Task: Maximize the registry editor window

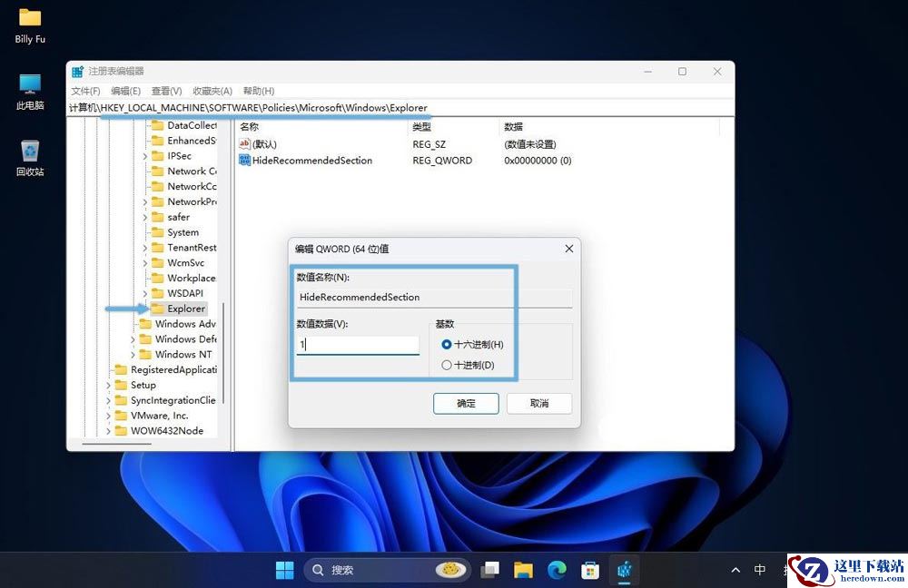Action: [x=682, y=71]
